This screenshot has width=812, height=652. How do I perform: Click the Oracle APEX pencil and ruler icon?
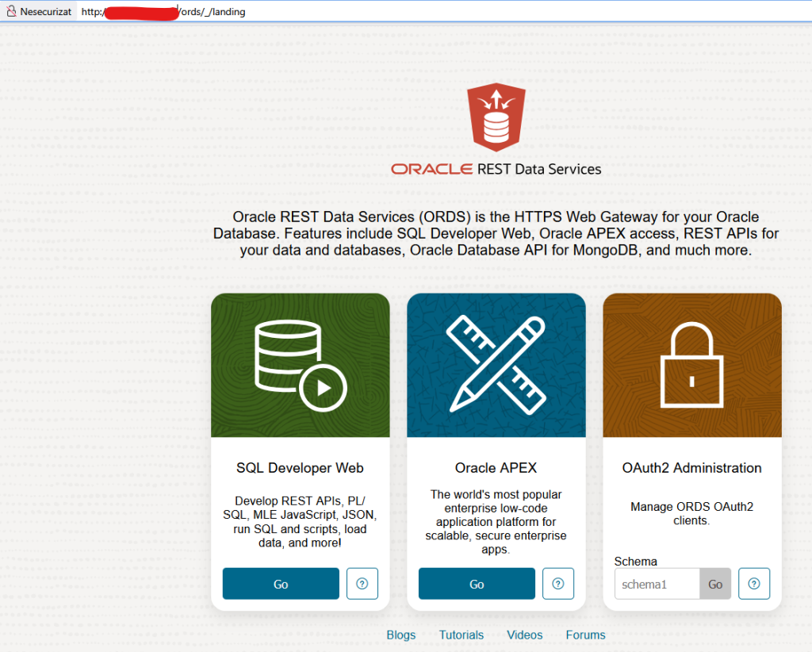click(x=496, y=366)
